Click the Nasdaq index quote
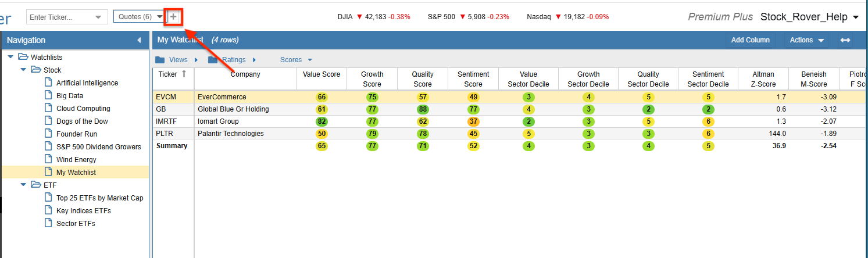This screenshot has height=258, width=868. click(568, 17)
